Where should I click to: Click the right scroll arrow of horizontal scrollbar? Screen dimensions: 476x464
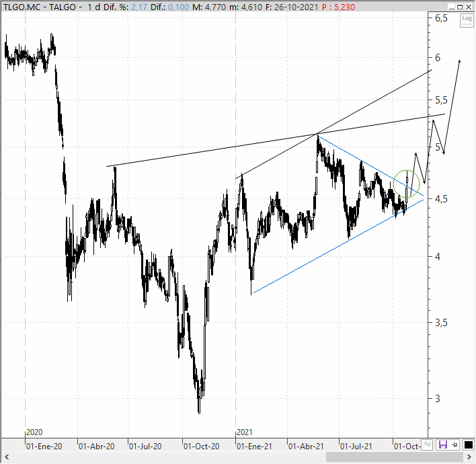pos(469,457)
